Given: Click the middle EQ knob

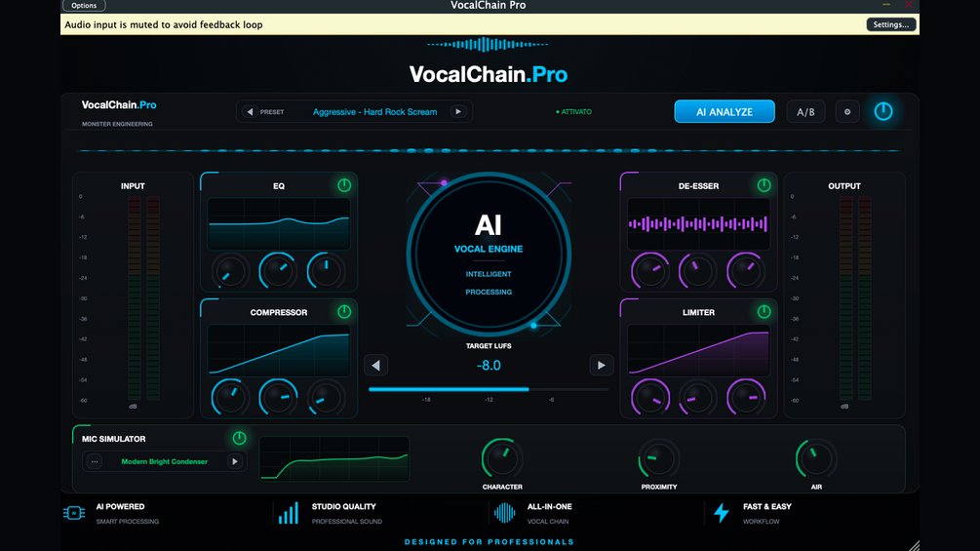Looking at the screenshot, I should click(278, 271).
